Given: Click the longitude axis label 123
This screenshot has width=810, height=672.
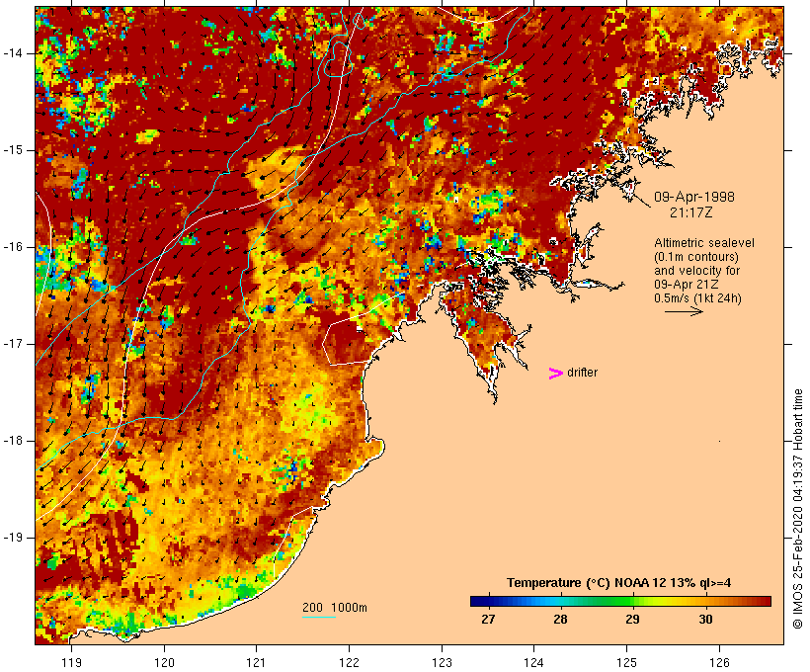Looking at the screenshot, I should [442, 662].
